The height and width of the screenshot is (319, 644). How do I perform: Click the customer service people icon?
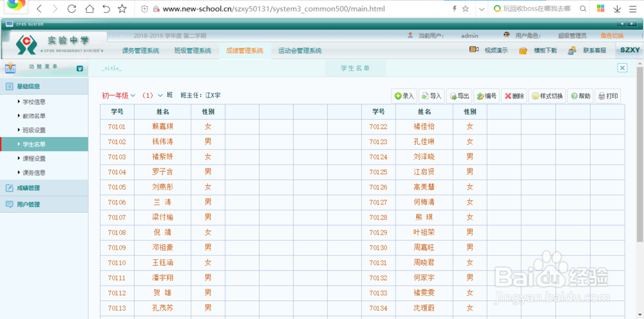572,50
